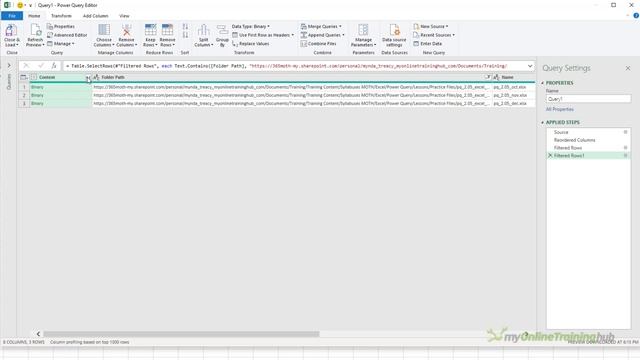Viewport: 640px width, 360px height.
Task: Open the Folder Path column filter dropdown
Action: (x=487, y=77)
